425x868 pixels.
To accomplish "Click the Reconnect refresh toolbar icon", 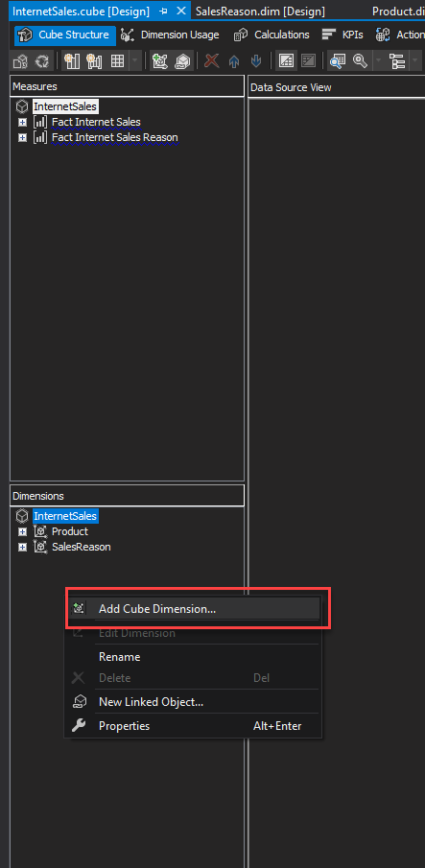I will click(42, 60).
